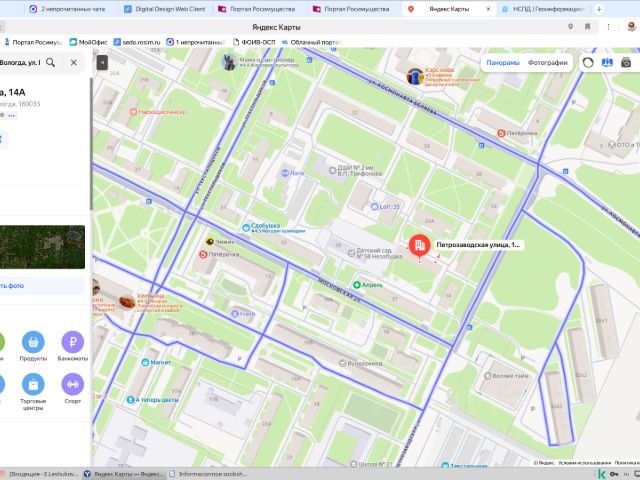
Task: Open the sedo.rosim.ru bookmark
Action: pos(137,42)
